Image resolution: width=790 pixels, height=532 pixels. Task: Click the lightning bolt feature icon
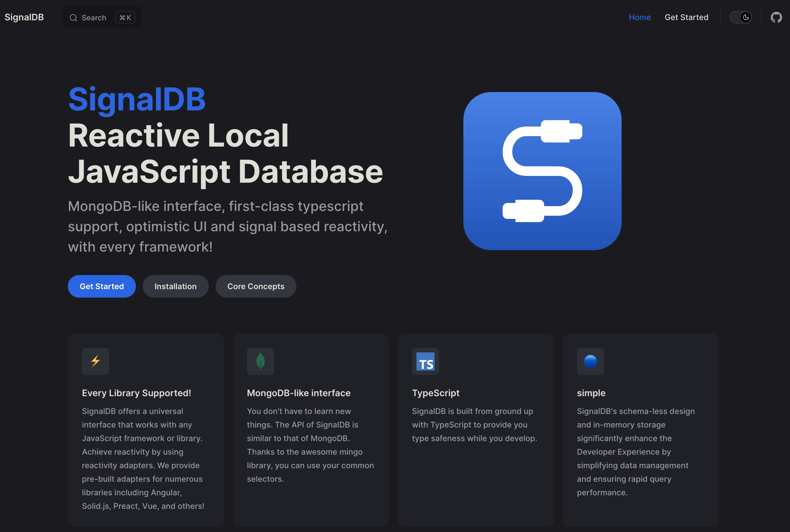[x=96, y=361]
